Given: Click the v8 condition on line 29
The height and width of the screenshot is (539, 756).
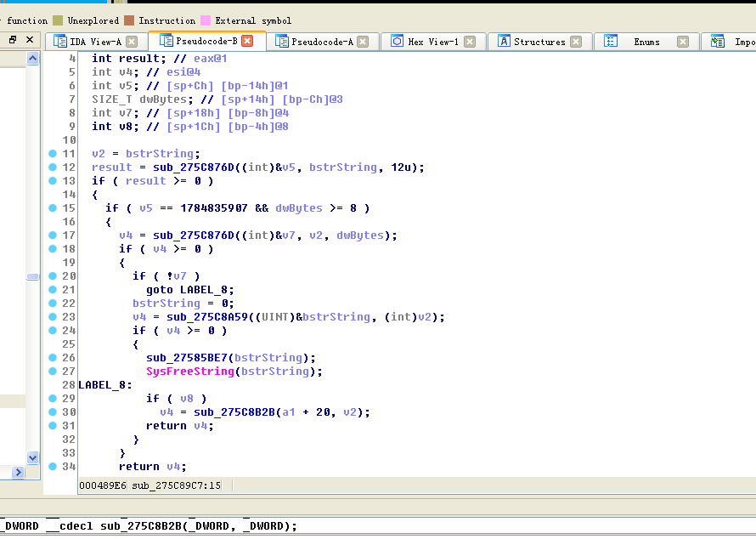Looking at the screenshot, I should tap(187, 399).
